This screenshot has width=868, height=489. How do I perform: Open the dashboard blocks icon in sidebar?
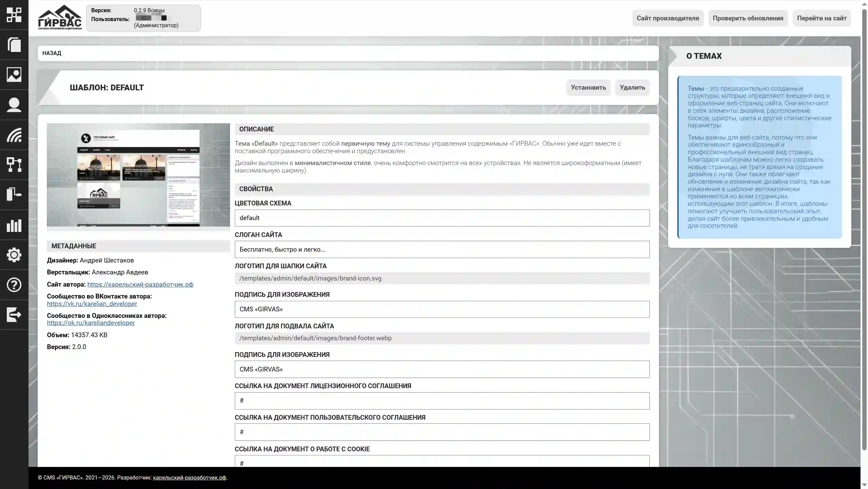point(14,15)
